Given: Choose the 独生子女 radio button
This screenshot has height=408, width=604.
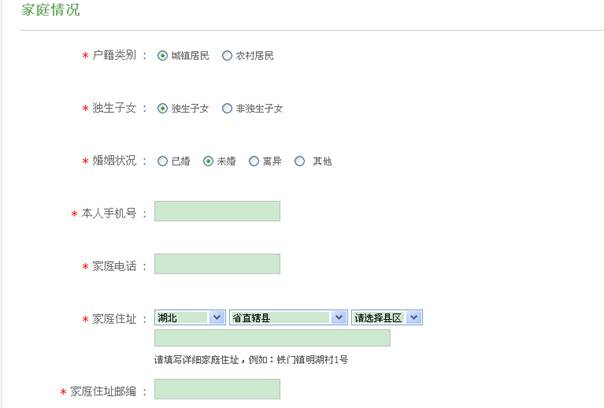Looking at the screenshot, I should (x=163, y=108).
